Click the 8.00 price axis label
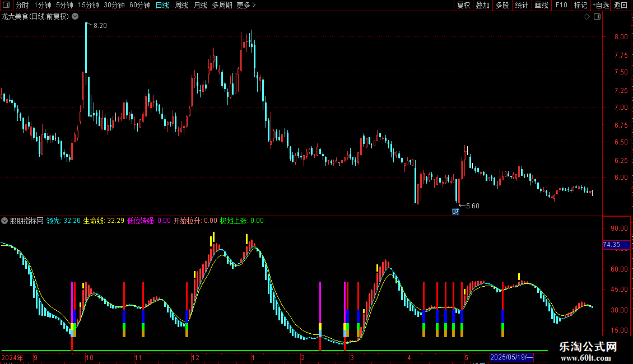The height and width of the screenshot is (364, 633). click(621, 37)
